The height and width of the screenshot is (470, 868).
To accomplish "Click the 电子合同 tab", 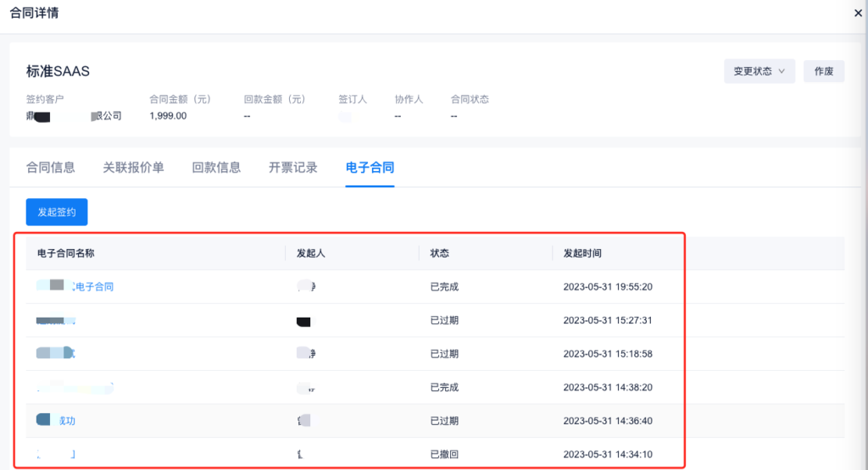I will 370,168.
